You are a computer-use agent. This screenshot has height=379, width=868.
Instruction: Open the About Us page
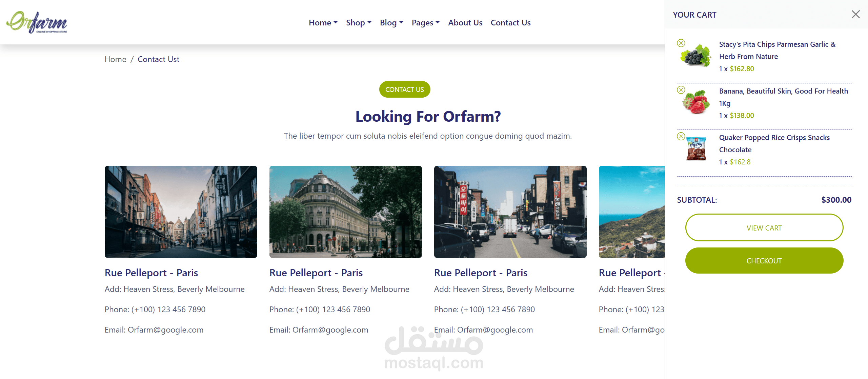point(465,23)
